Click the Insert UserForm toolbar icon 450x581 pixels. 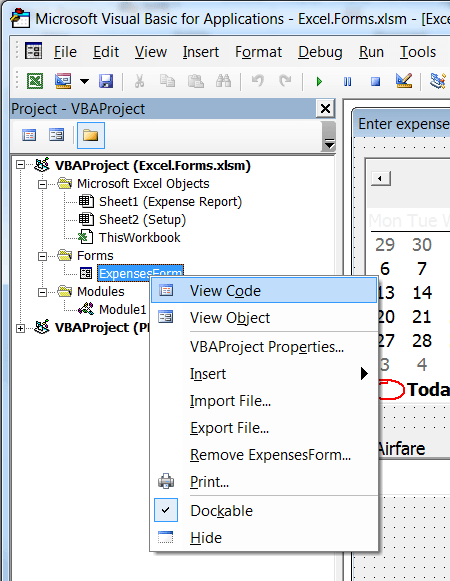tap(63, 81)
